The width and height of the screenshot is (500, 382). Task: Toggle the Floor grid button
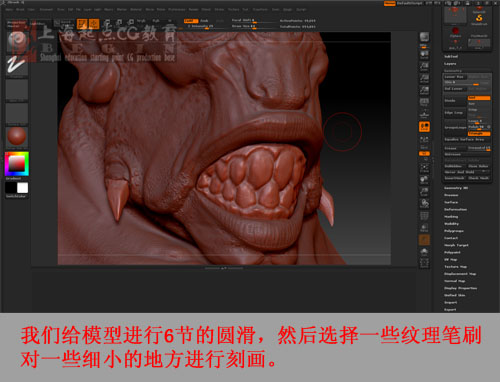[x=424, y=115]
